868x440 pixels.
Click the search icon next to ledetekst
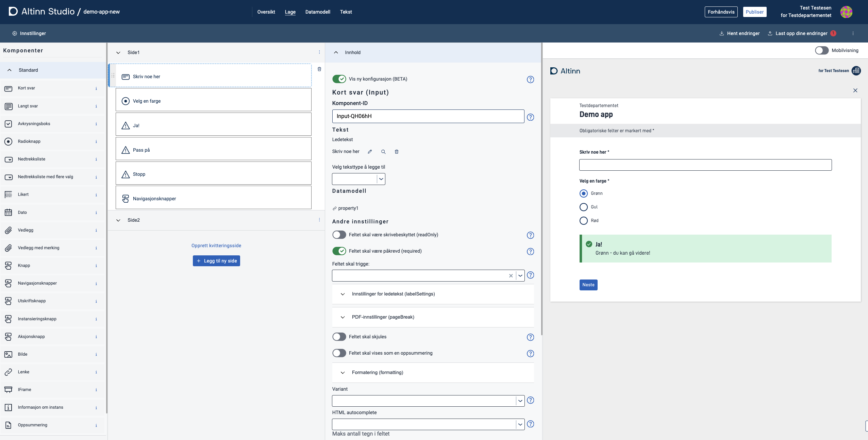click(x=383, y=152)
